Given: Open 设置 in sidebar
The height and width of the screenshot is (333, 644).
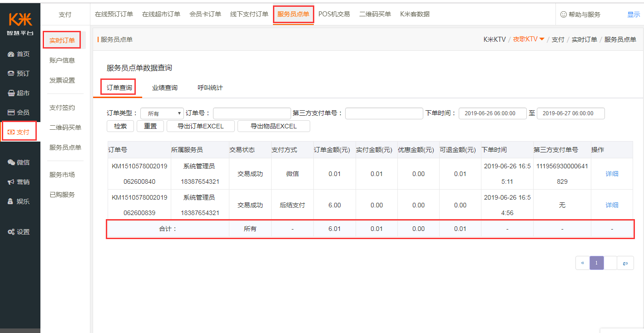Looking at the screenshot, I should point(19,232).
